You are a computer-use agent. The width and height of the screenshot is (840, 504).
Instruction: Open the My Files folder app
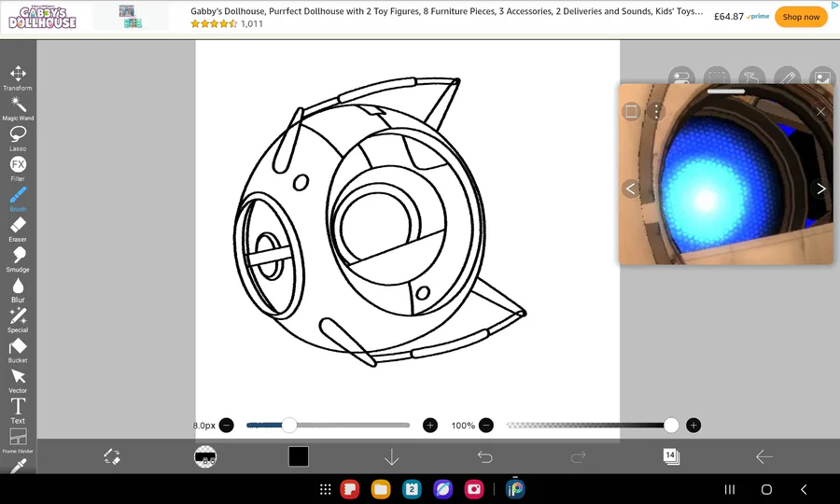pyautogui.click(x=381, y=489)
